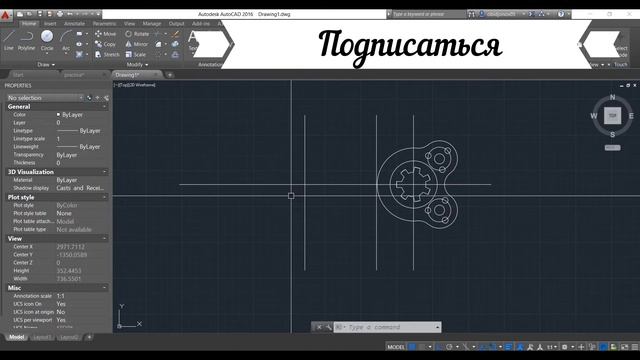Collapse the Misc section

coord(104,288)
